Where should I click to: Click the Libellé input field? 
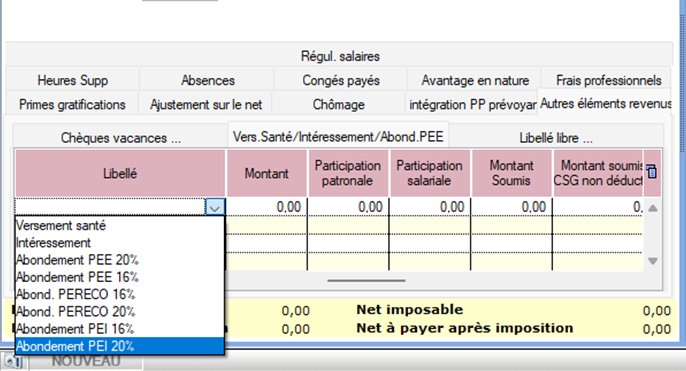point(110,207)
